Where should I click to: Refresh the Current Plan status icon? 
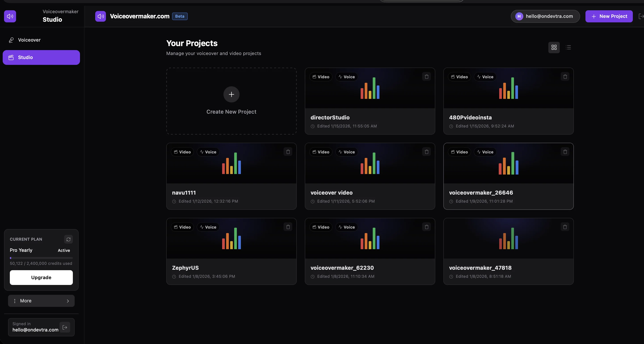click(x=69, y=239)
